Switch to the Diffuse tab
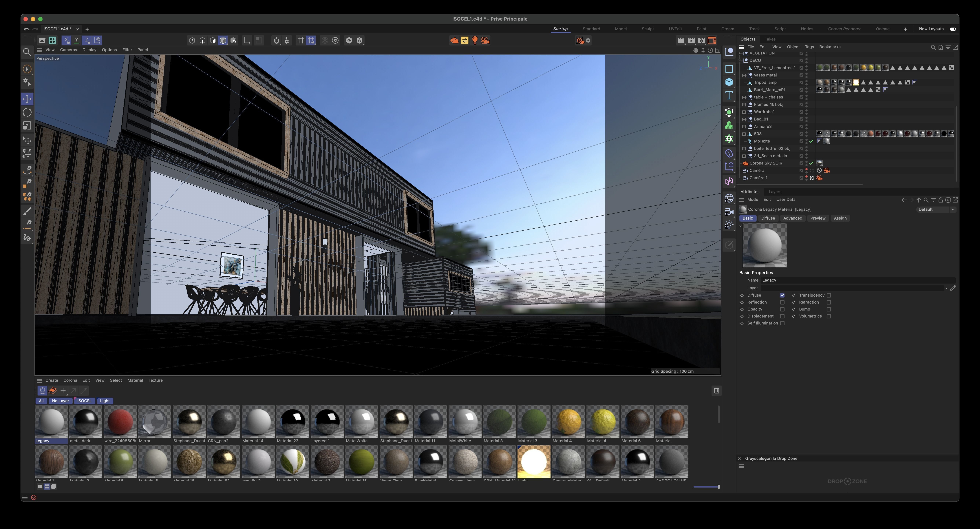The image size is (980, 529). (x=768, y=218)
